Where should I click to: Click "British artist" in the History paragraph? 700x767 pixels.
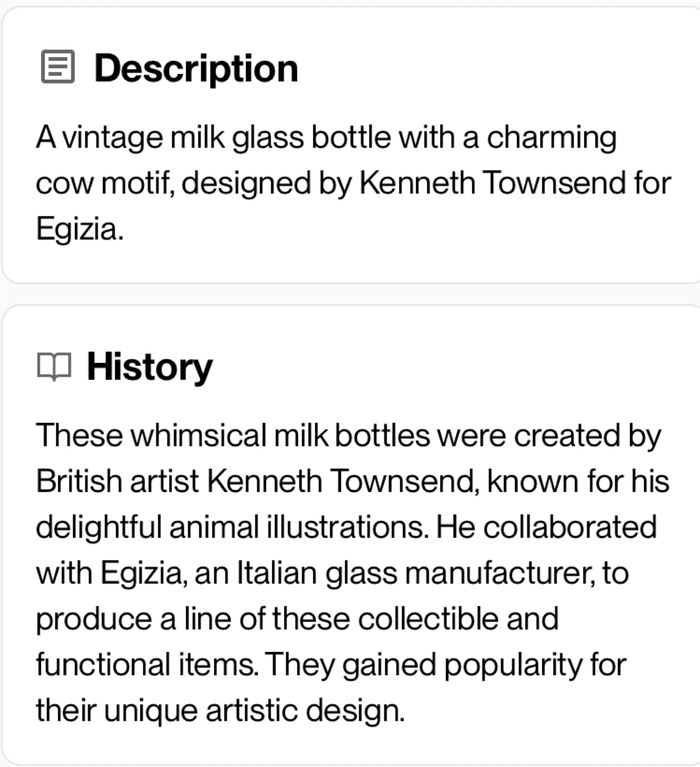[x=118, y=482]
